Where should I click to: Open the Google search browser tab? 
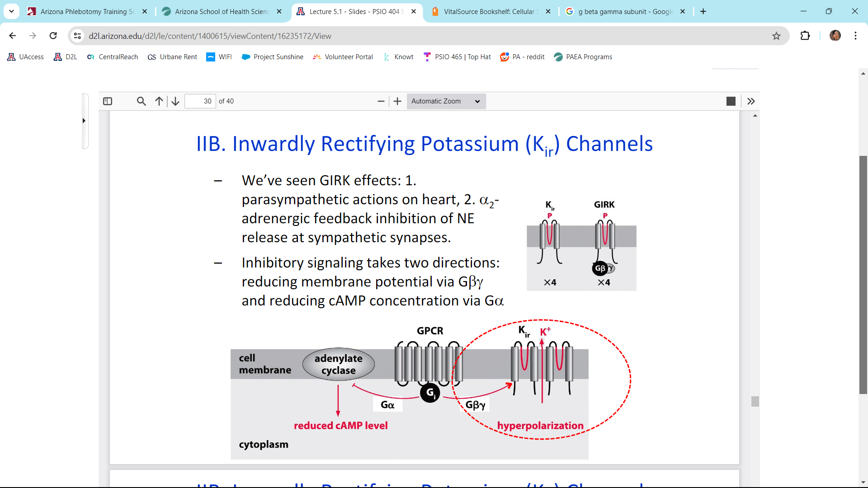620,11
